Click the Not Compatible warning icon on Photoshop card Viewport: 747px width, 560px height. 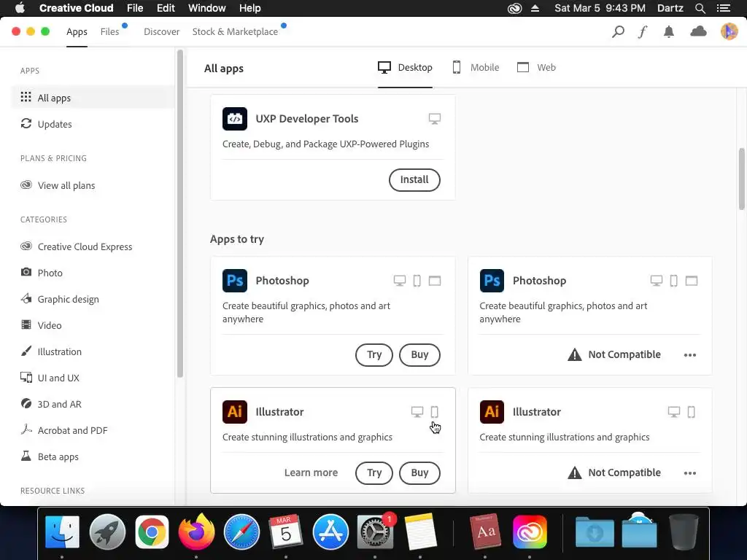coord(575,355)
